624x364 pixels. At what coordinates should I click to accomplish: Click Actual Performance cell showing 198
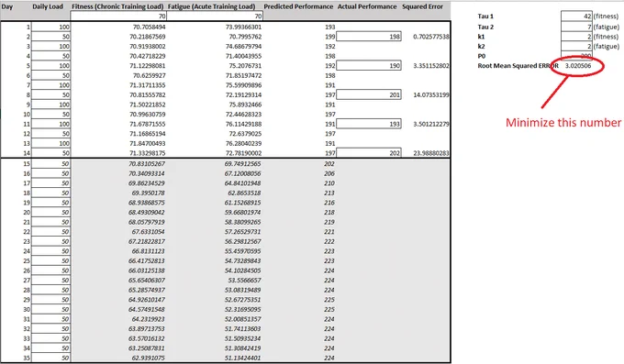click(369, 37)
